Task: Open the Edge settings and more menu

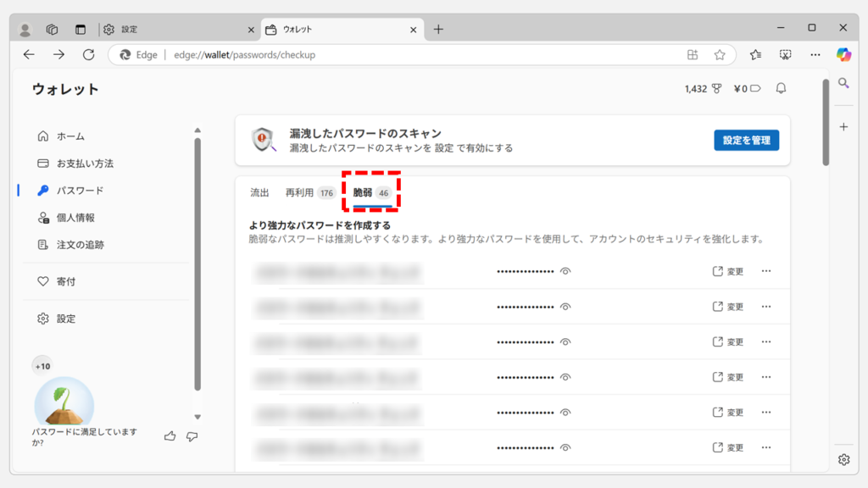Action: pyautogui.click(x=815, y=55)
